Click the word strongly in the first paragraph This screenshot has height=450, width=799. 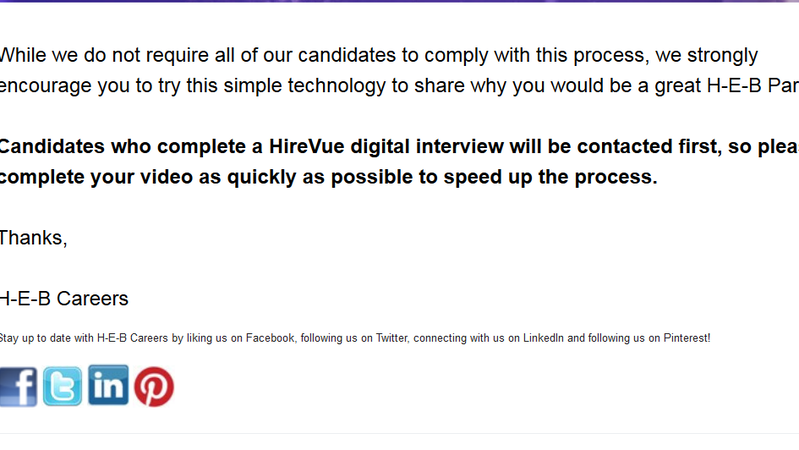click(723, 56)
